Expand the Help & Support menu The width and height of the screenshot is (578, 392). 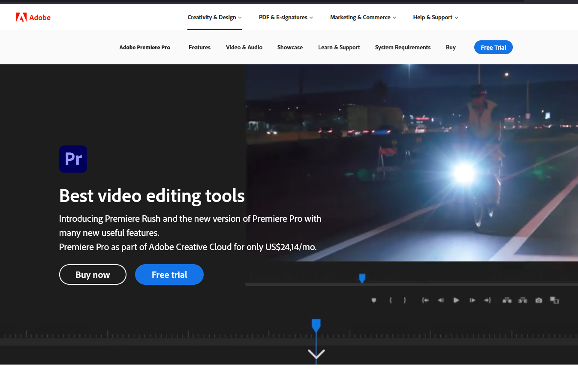coord(436,18)
